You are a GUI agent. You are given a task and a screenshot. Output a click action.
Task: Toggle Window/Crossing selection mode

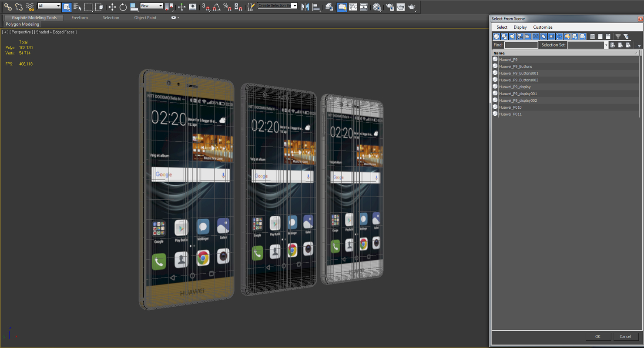[x=99, y=7]
